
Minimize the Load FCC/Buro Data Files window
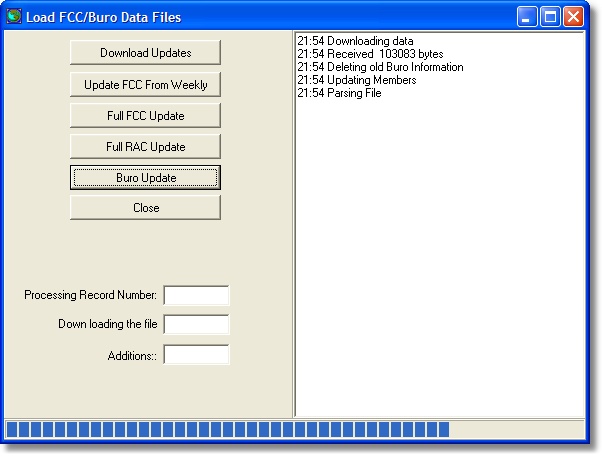click(528, 16)
